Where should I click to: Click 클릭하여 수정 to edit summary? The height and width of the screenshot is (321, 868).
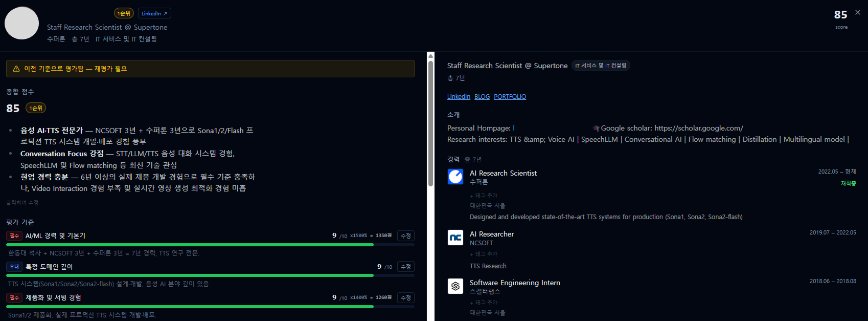(22, 203)
